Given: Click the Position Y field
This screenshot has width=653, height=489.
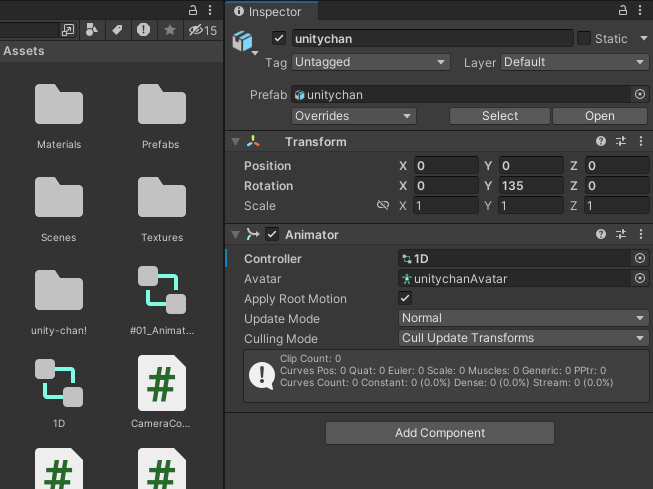Looking at the screenshot, I should 531,166.
